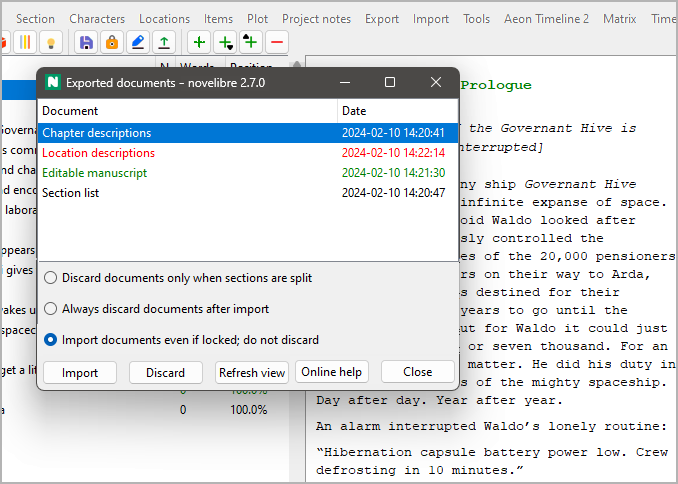Click the plain green plus Add icon
The width and height of the screenshot is (678, 484).
199,42
